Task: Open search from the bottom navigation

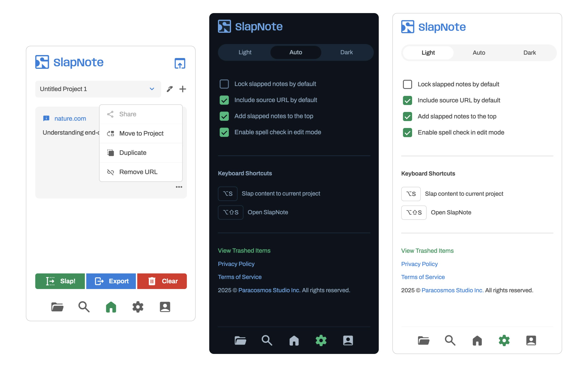Action: [x=84, y=307]
